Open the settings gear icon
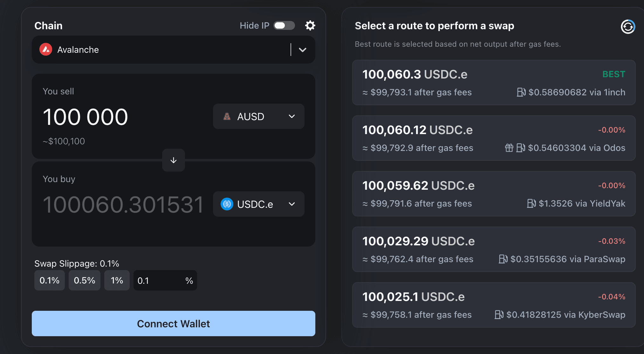644x354 pixels. pos(310,25)
